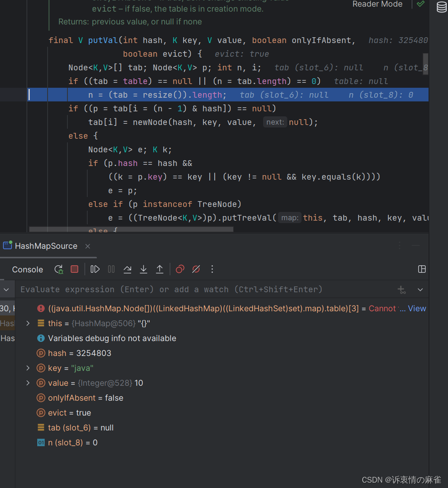The image size is (448, 488).
Task: Click the View link for watch error
Action: click(417, 308)
